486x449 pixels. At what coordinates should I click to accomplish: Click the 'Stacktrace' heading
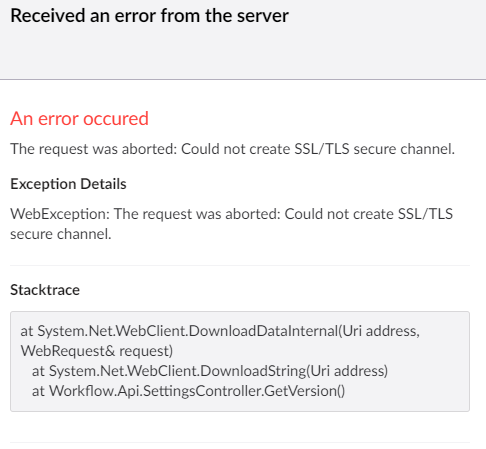[x=45, y=290]
